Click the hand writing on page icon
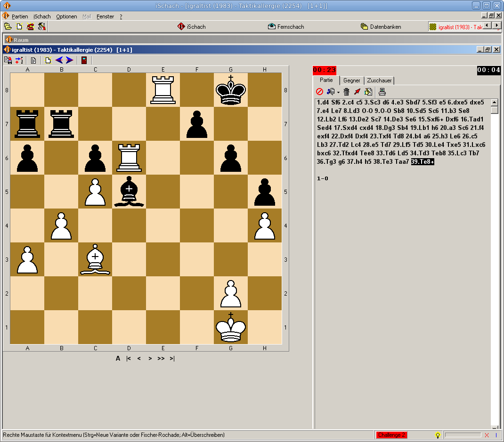The image size is (504, 442). coord(368,92)
